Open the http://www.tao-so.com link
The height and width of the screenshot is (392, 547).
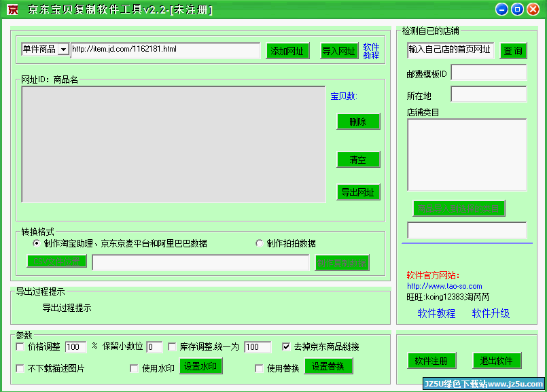click(x=444, y=286)
